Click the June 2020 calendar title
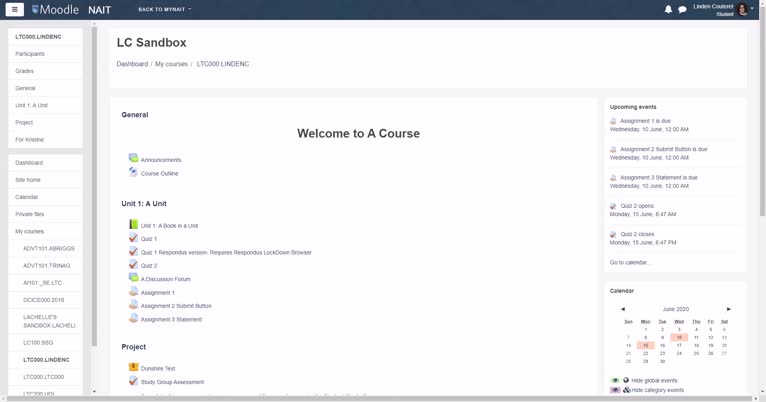Image resolution: width=766 pixels, height=402 pixels. tap(676, 309)
